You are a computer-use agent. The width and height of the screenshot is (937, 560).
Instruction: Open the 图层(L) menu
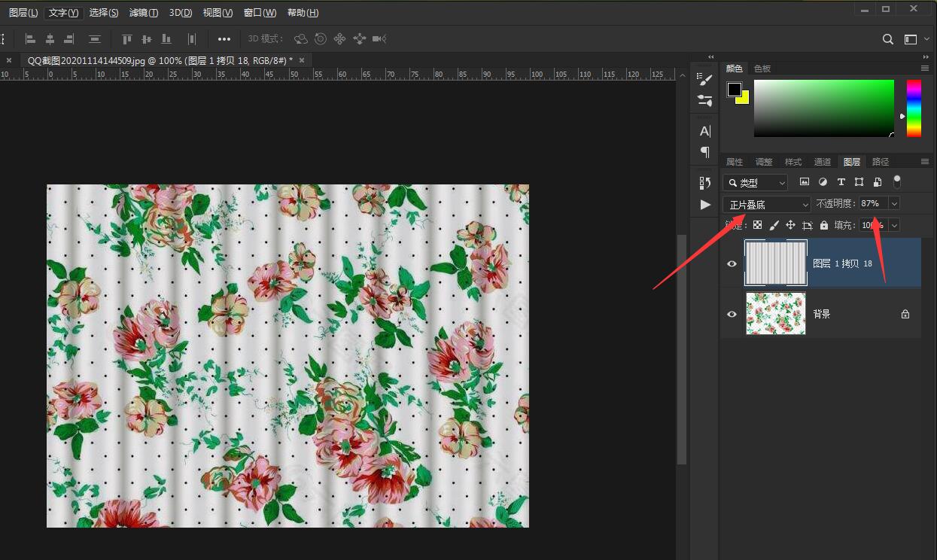(23, 13)
